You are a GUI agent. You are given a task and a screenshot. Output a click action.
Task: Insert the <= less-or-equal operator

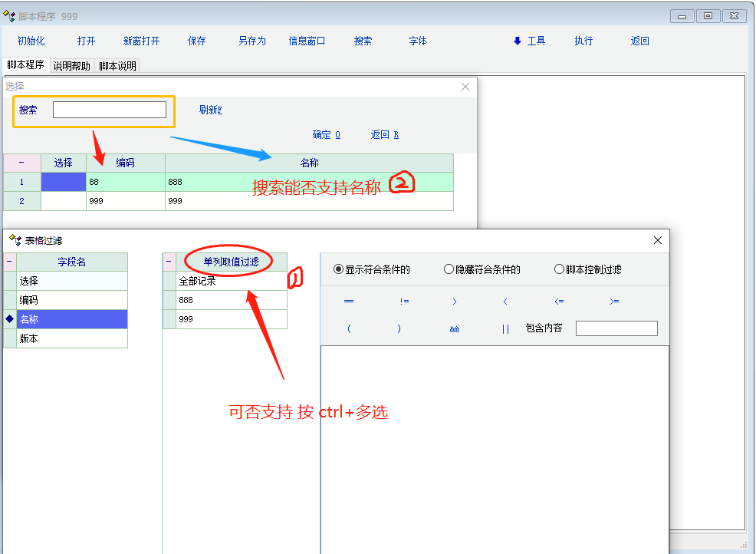[559, 302]
